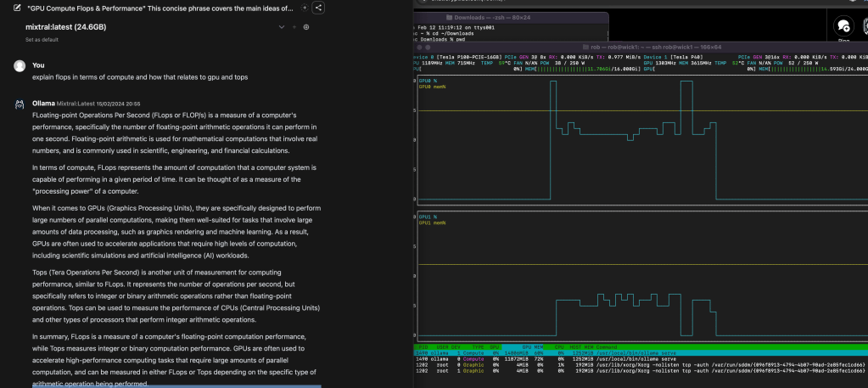
Task: Open model settings gear icon
Action: (306, 27)
